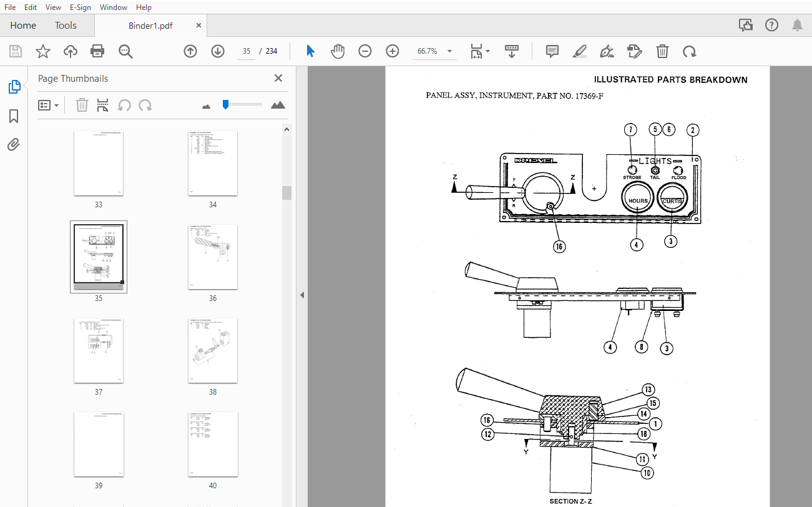Viewport: 812px width, 507px height.
Task: Select page 37 thumbnail
Action: pos(99,351)
